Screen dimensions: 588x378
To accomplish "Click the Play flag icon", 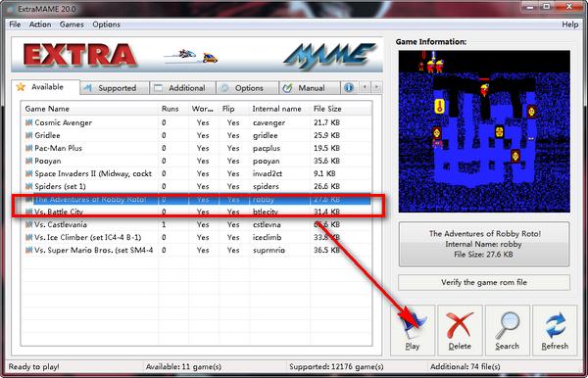I will coord(414,325).
